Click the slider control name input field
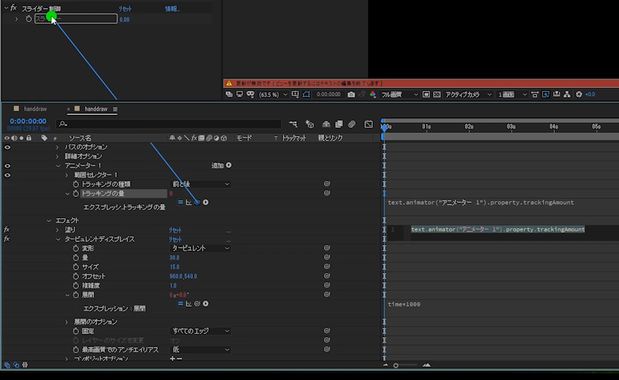 point(76,19)
